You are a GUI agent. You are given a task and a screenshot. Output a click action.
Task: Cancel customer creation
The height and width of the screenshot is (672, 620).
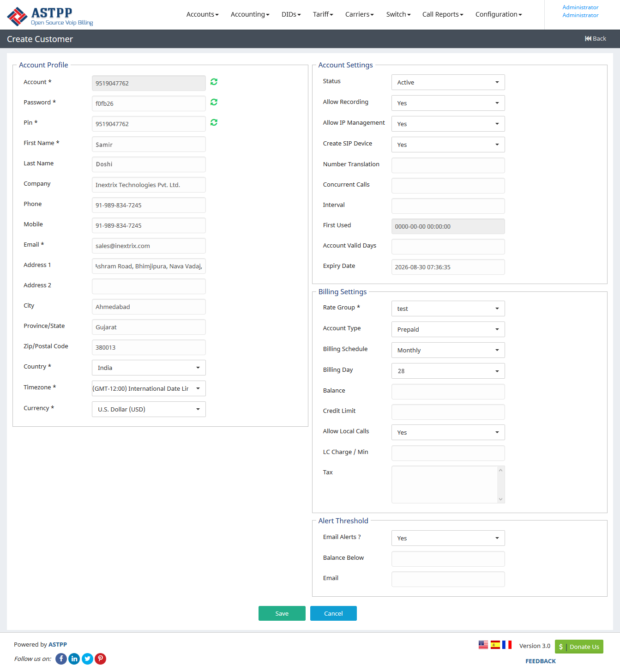click(x=333, y=613)
